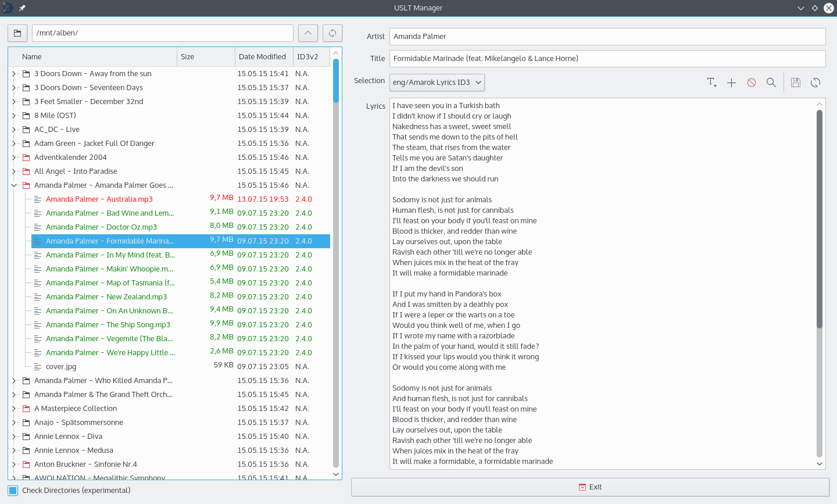Click the save floppy disk icon
Viewport: 837px width, 504px height.
pos(796,83)
